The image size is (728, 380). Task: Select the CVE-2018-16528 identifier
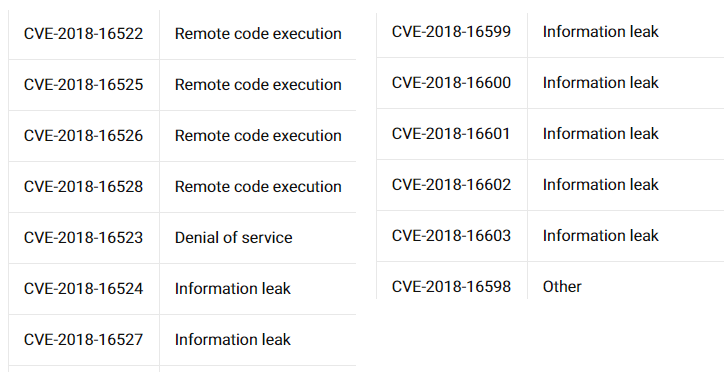[84, 187]
